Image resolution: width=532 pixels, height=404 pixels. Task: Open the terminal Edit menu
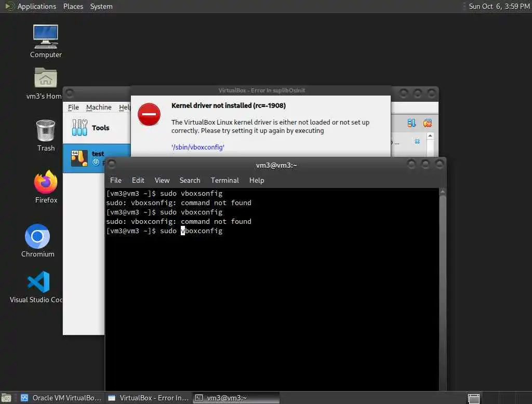138,181
